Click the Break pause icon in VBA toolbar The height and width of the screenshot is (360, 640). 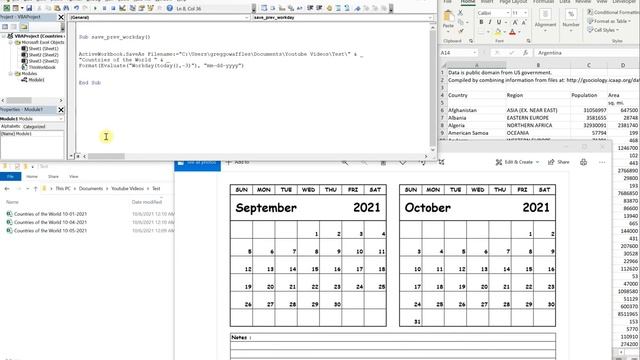coord(104,8)
